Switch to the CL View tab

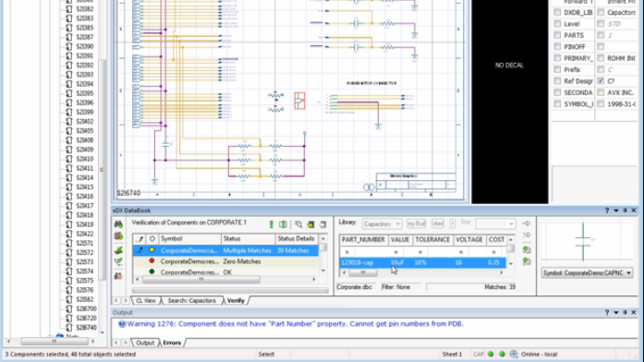coord(146,300)
